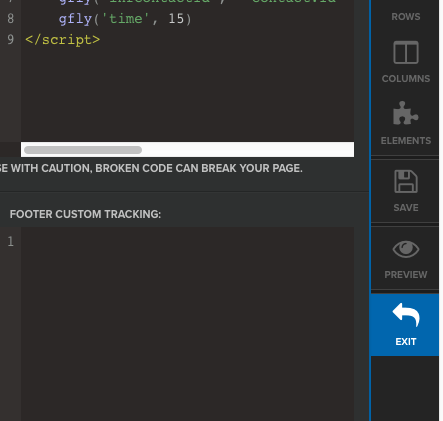Open the Elements puzzle piece icon
Screen dimensions: 443x421
click(x=406, y=113)
